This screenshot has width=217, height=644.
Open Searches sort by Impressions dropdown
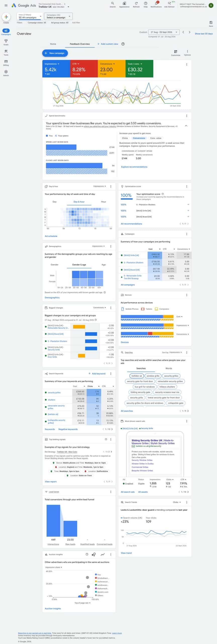(x=176, y=352)
